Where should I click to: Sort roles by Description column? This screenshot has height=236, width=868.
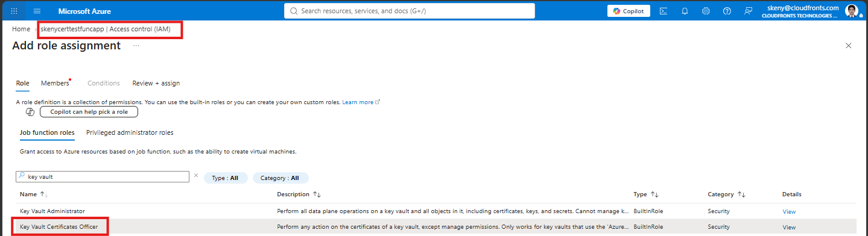(x=317, y=194)
